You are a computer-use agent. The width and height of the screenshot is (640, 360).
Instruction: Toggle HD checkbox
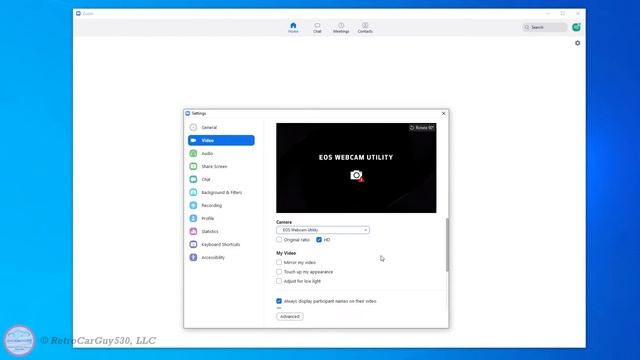tap(319, 240)
